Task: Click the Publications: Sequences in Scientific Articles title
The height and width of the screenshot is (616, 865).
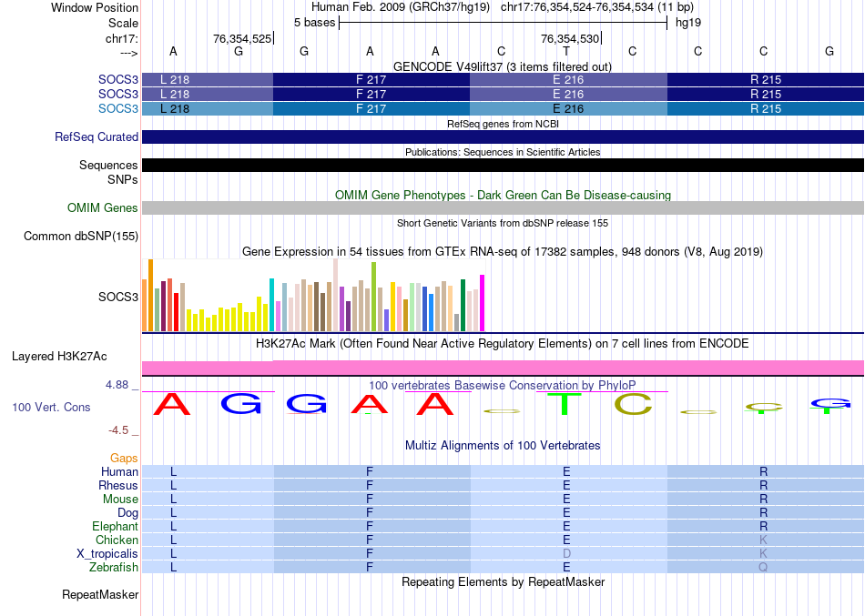Action: point(503,152)
